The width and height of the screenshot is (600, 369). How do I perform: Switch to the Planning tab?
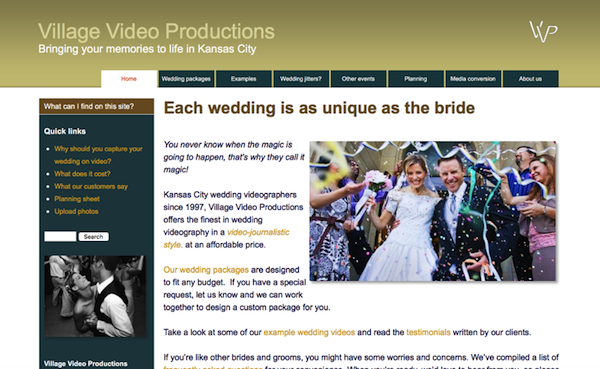416,79
